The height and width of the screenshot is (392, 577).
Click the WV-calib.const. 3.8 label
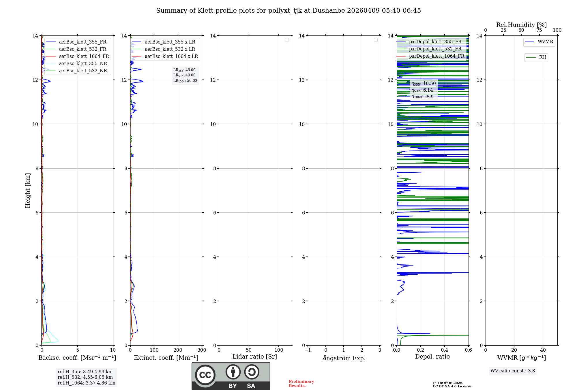click(x=512, y=371)
